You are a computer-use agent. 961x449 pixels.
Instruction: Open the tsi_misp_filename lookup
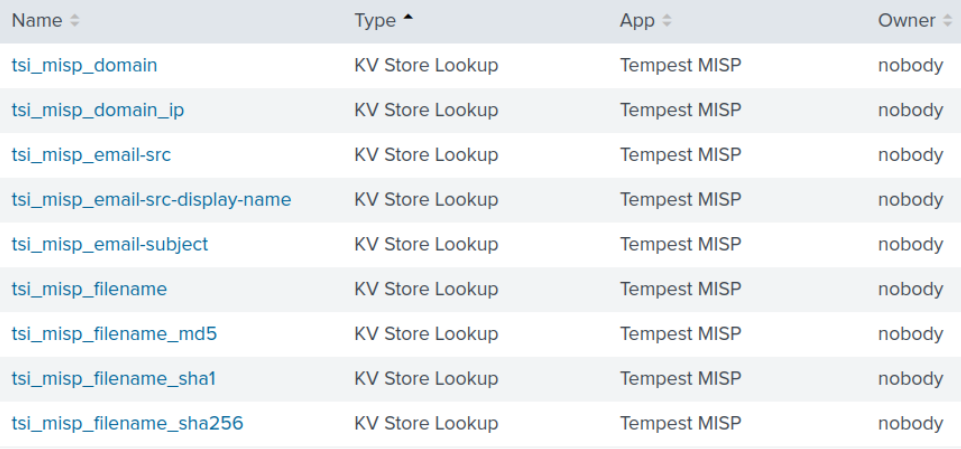pyautogui.click(x=89, y=289)
